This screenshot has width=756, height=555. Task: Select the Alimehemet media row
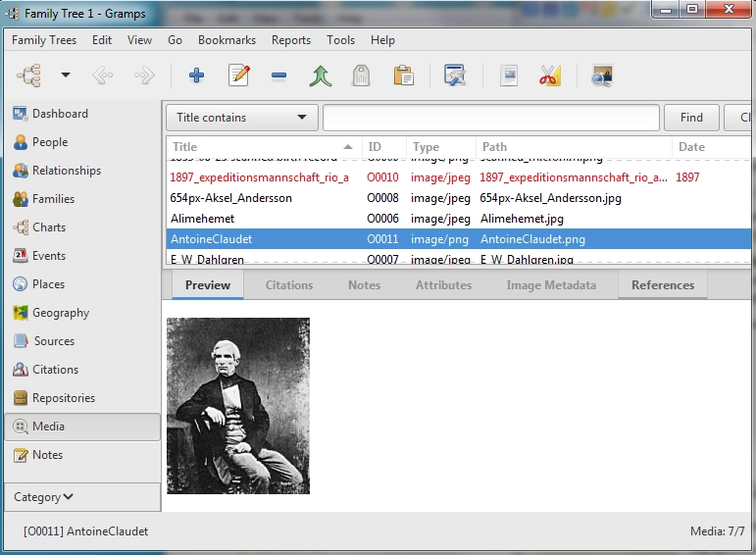pyautogui.click(x=458, y=219)
